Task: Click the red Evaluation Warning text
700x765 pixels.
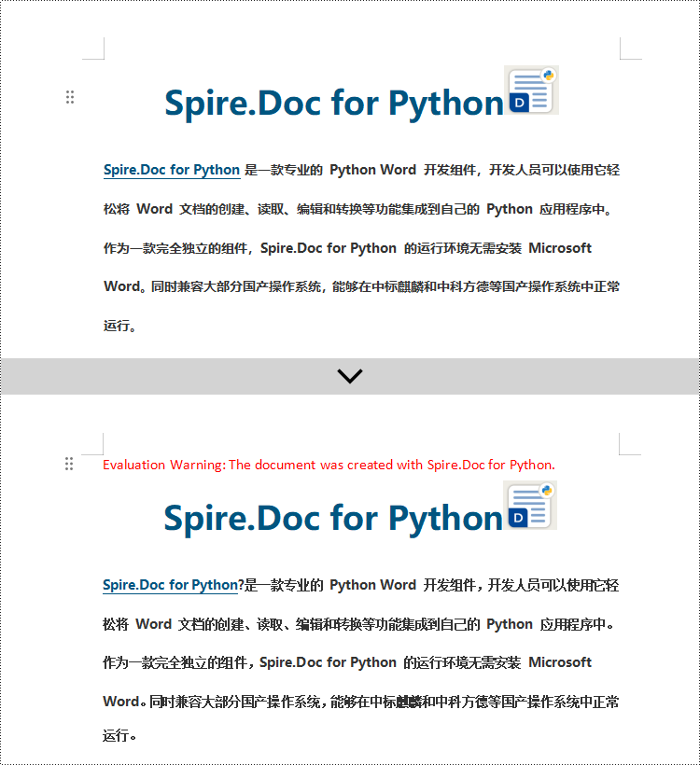Action: (329, 465)
